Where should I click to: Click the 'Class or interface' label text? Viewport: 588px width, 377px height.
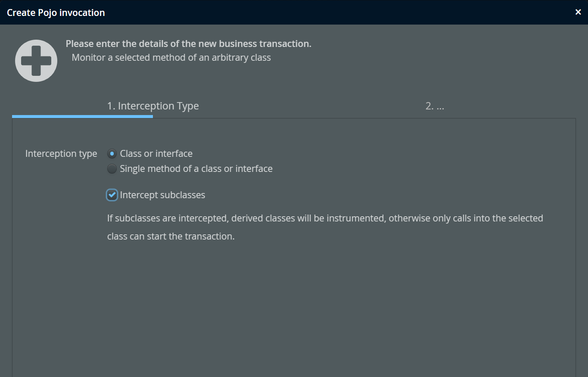coord(156,154)
